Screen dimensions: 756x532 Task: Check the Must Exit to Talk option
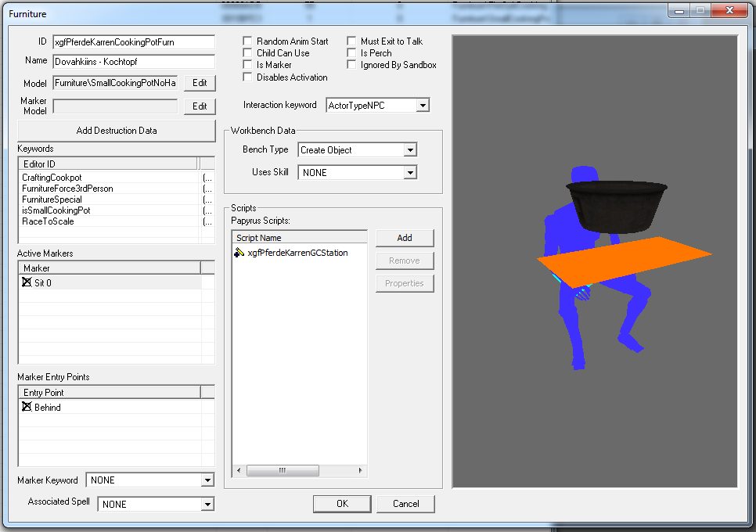[x=352, y=41]
